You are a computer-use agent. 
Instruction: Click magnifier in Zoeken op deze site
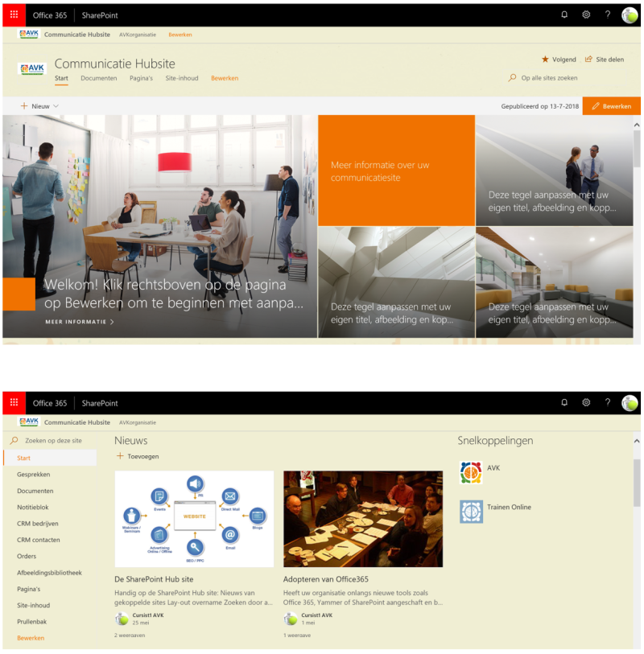click(x=14, y=440)
